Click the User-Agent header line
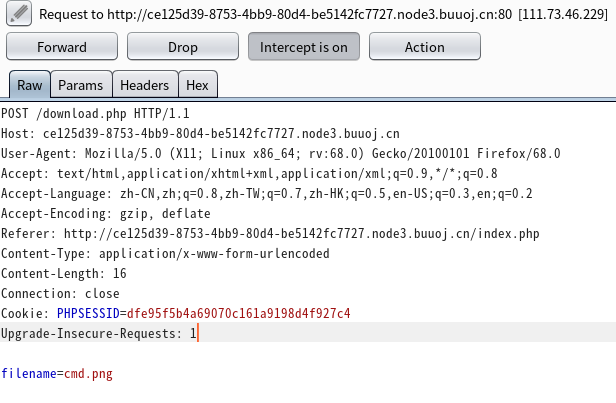This screenshot has height=403, width=616. click(x=280, y=153)
